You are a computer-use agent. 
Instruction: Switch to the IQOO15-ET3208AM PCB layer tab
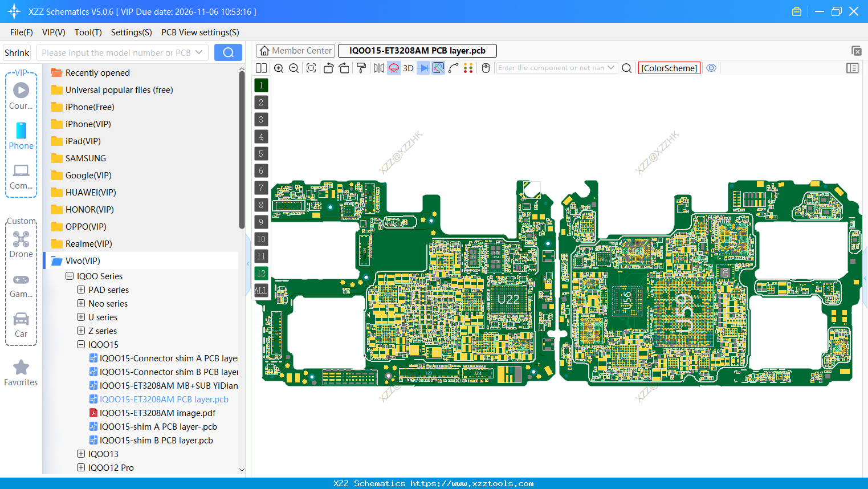(x=417, y=51)
